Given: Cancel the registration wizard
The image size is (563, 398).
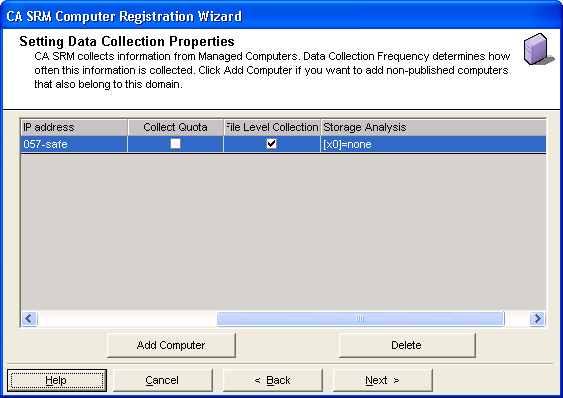Looking at the screenshot, I should [163, 380].
